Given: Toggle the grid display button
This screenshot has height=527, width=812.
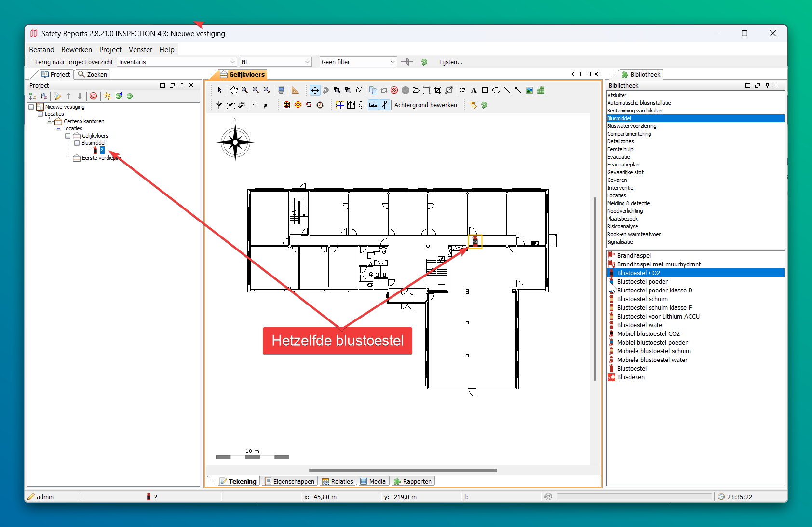Looking at the screenshot, I should point(340,105).
